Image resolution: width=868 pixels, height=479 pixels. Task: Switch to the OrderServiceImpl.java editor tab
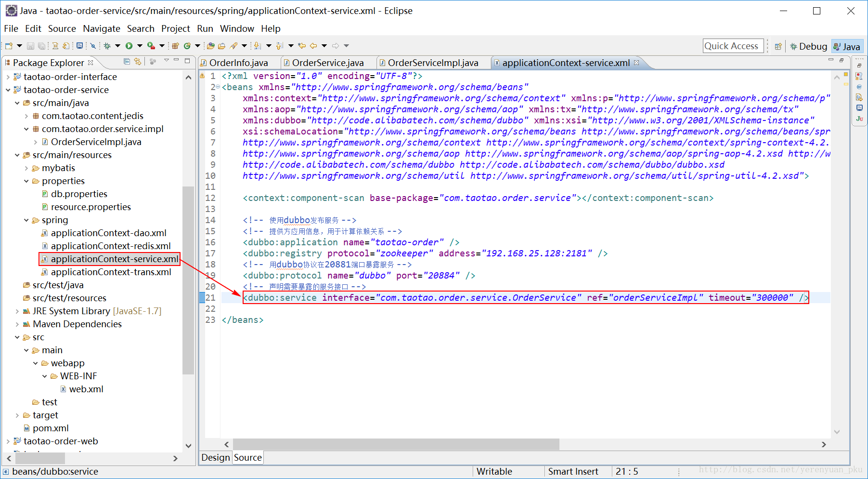[x=433, y=63]
